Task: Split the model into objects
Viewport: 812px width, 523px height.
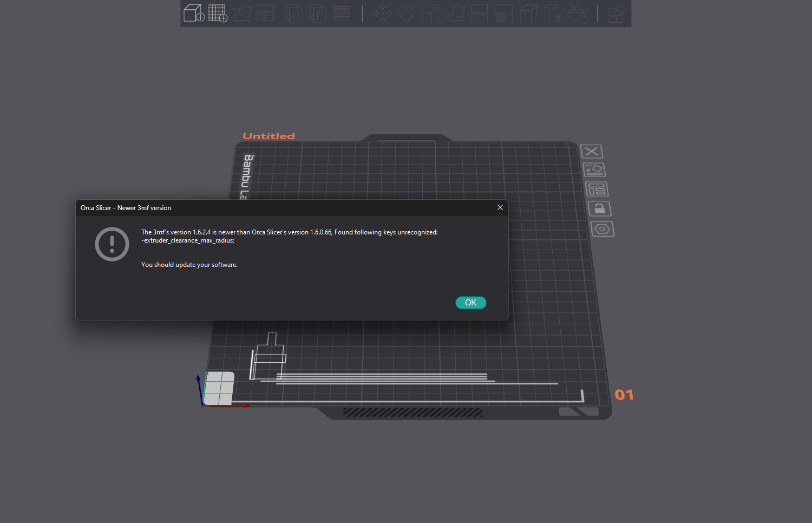Action: 294,13
